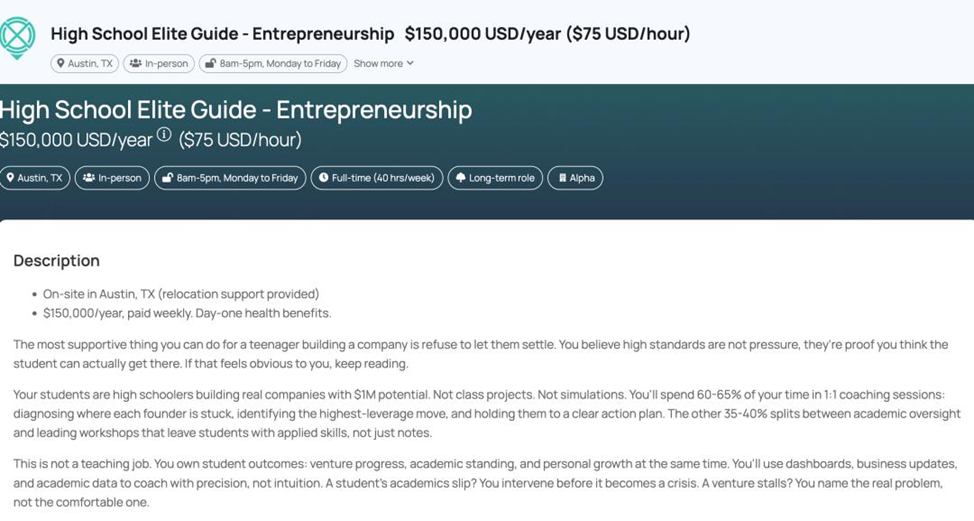Click the Austin, TX chip in dark banner
Viewport: 974px width, 521px height.
click(x=35, y=178)
